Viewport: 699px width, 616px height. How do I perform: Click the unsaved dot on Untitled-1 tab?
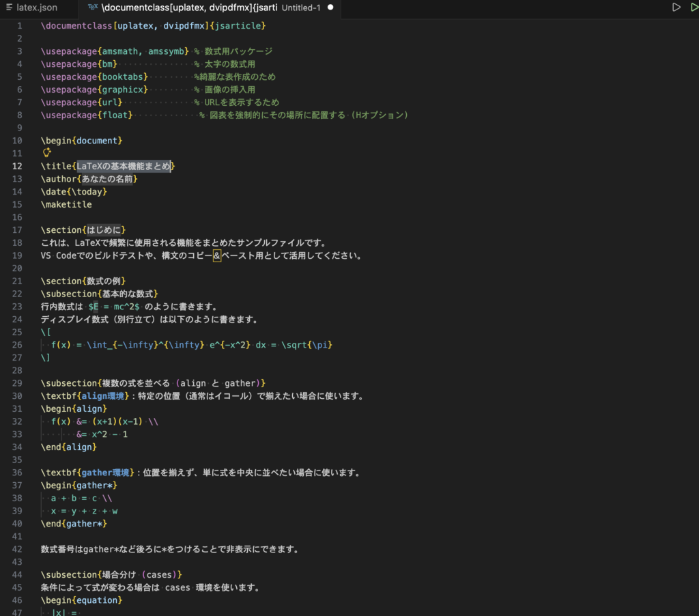[x=330, y=8]
